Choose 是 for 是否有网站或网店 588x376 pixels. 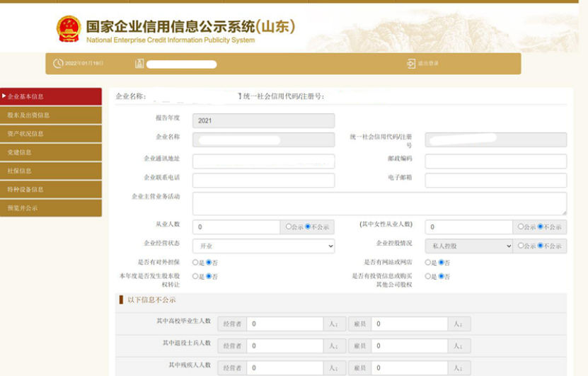[x=428, y=262]
